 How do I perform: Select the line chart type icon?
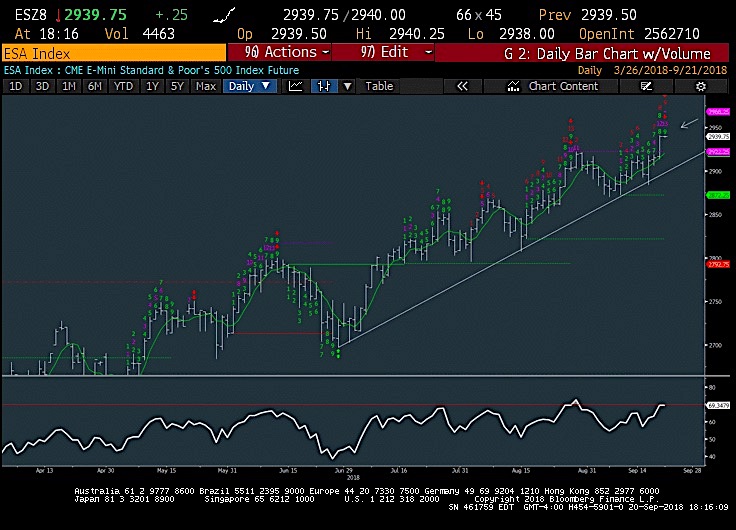pyautogui.click(x=296, y=86)
